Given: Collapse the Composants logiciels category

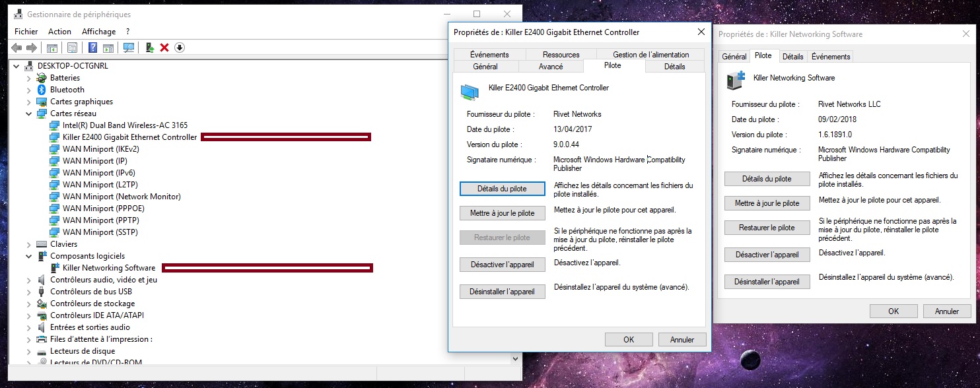Looking at the screenshot, I should (28, 256).
